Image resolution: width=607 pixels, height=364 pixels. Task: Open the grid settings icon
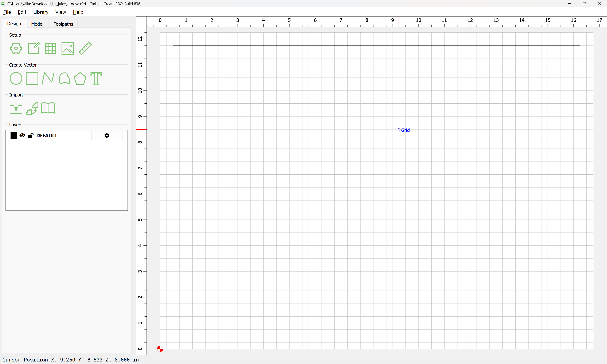(x=51, y=48)
